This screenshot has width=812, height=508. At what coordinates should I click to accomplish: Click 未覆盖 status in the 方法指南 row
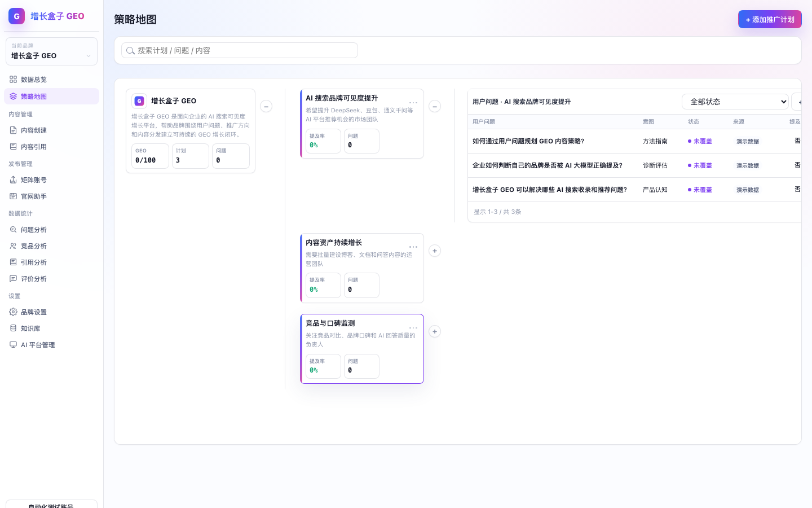pos(700,141)
